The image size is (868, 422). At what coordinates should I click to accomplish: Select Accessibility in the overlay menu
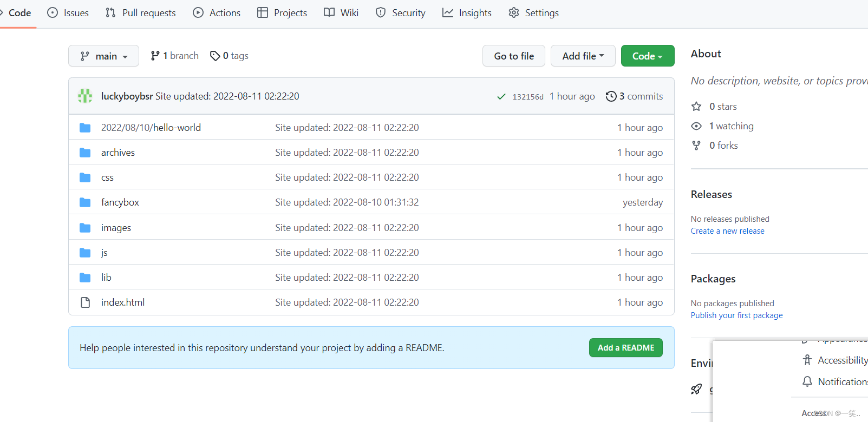(x=835, y=360)
